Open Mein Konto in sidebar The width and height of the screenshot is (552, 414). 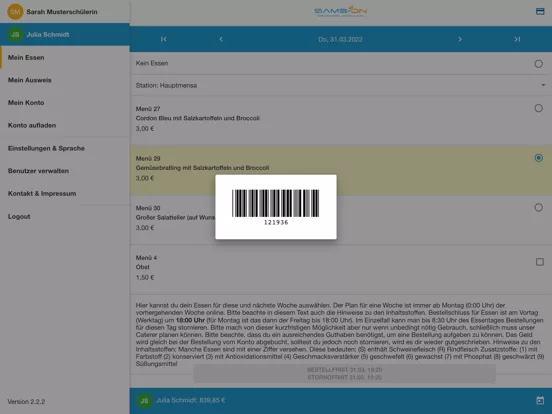(x=65, y=102)
